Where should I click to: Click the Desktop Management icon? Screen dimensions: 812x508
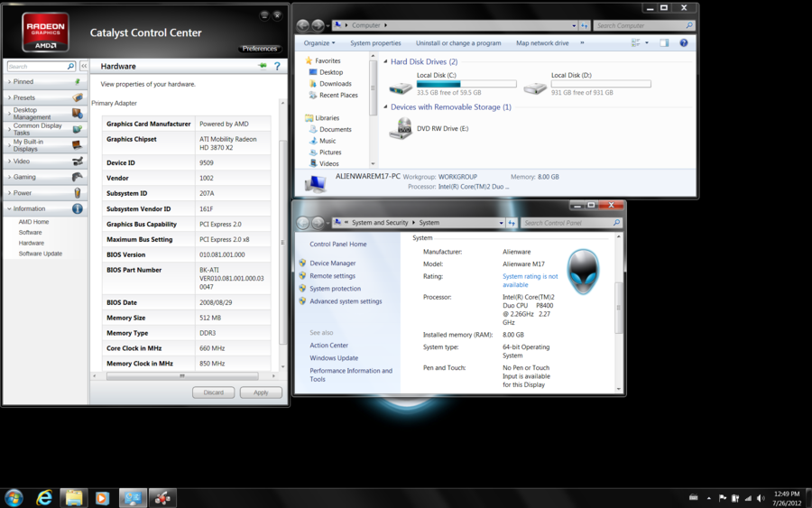coord(78,113)
